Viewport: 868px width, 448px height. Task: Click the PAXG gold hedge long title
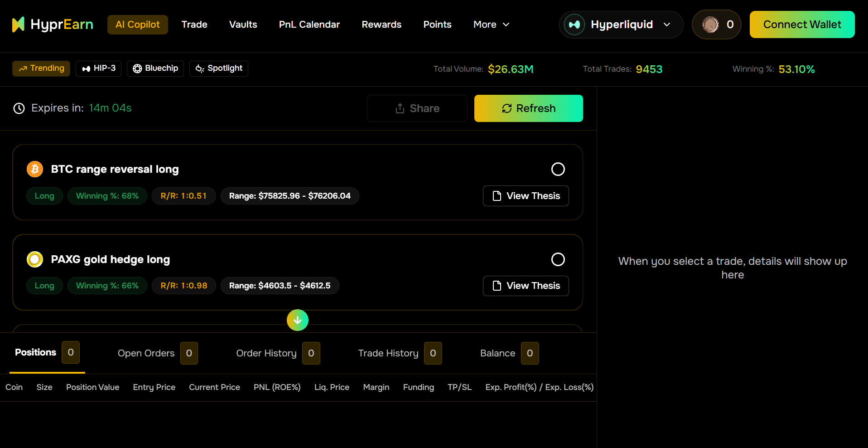coord(111,259)
